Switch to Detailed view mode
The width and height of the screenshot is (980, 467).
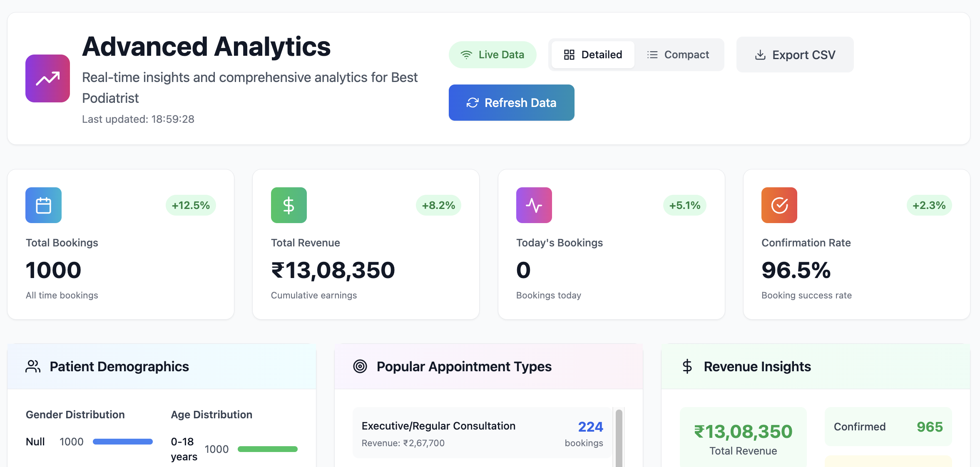click(593, 55)
